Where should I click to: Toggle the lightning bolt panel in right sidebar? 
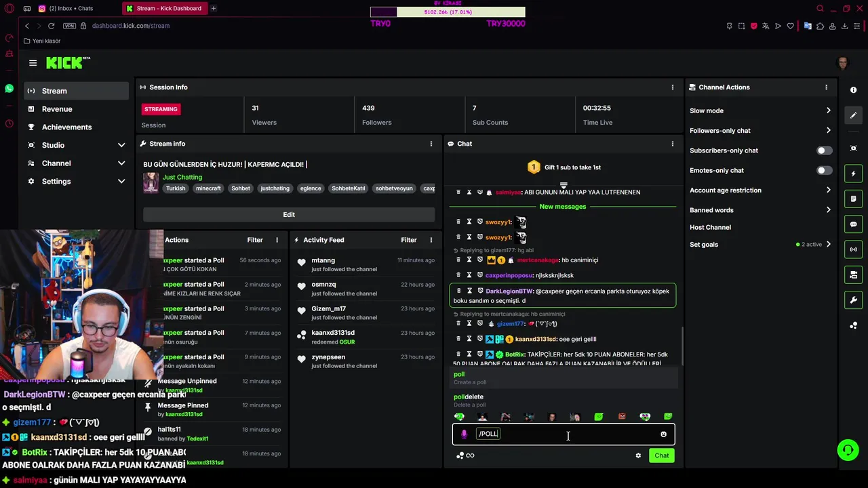(x=853, y=174)
